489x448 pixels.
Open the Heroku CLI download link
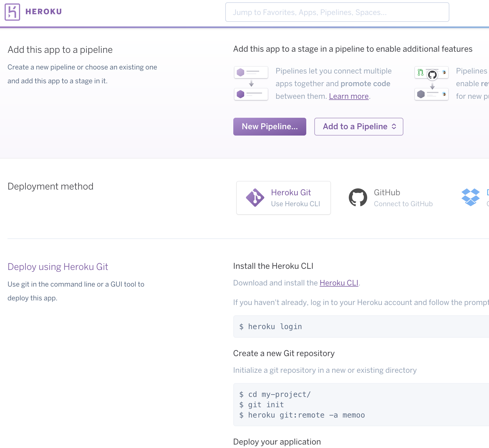[339, 283]
